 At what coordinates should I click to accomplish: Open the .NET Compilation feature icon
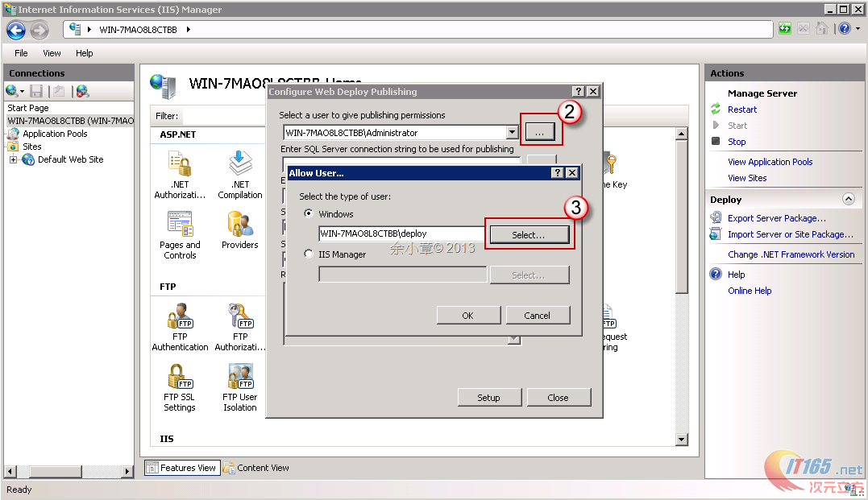point(240,163)
